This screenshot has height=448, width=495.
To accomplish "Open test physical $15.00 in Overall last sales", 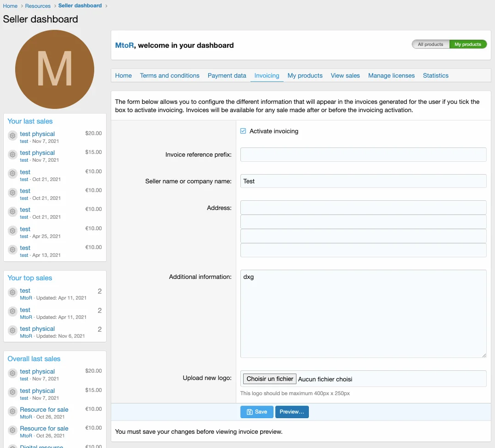I will pyautogui.click(x=37, y=391).
